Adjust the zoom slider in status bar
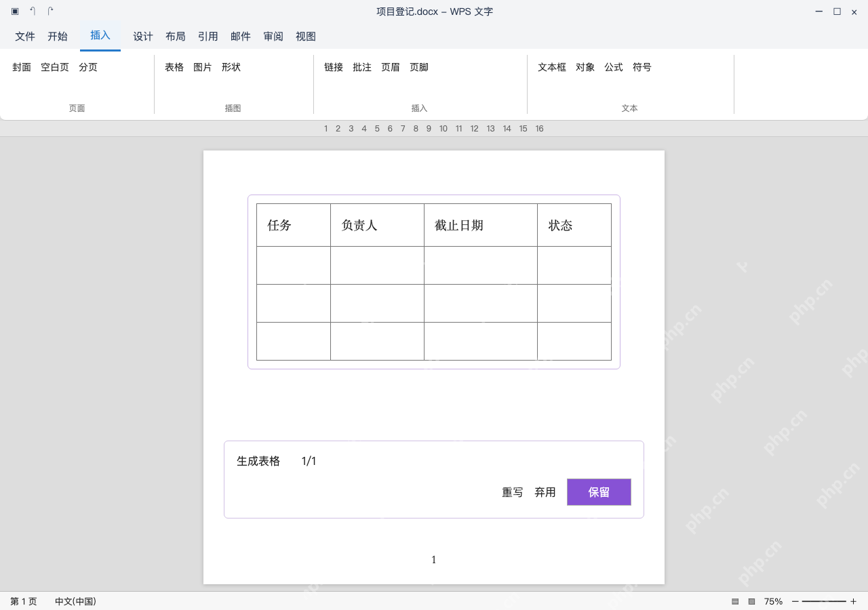The height and width of the screenshot is (610, 868). coord(824,601)
